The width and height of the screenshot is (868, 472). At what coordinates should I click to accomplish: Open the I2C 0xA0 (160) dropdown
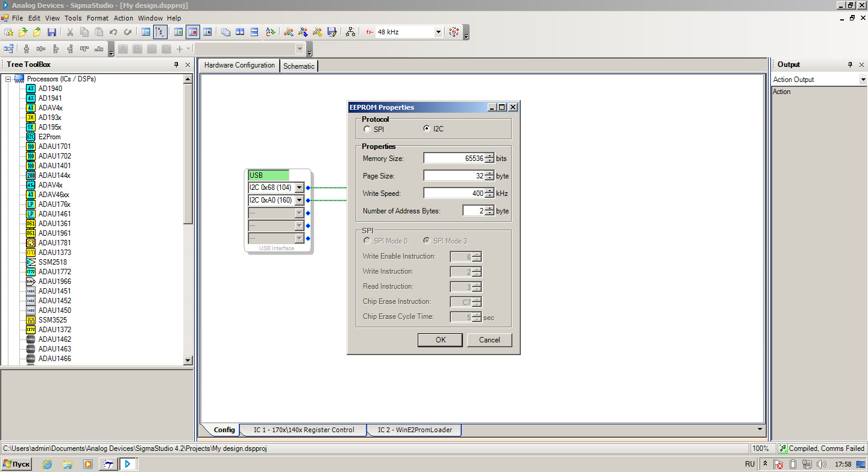click(300, 200)
